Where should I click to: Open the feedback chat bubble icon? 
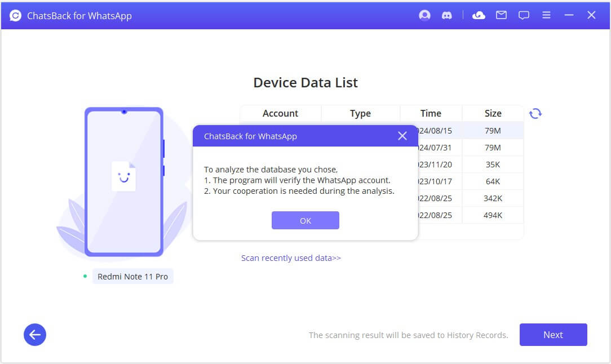[524, 15]
